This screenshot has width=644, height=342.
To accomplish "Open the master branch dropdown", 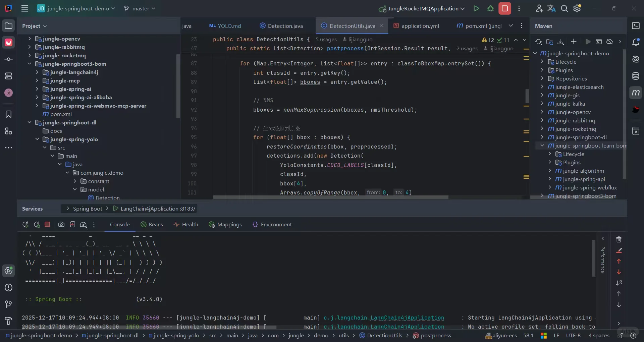I will (140, 9).
